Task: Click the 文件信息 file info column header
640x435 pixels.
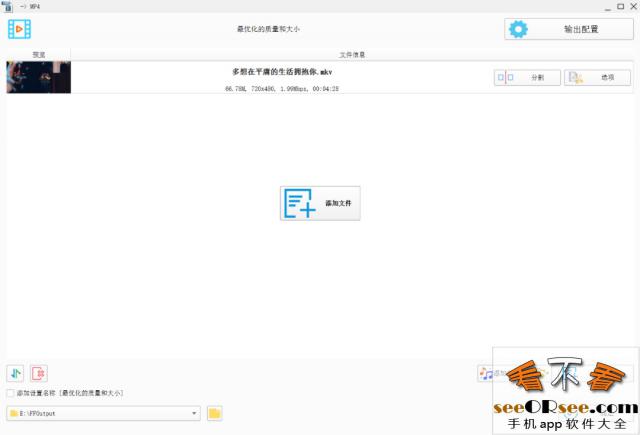Action: 352,54
